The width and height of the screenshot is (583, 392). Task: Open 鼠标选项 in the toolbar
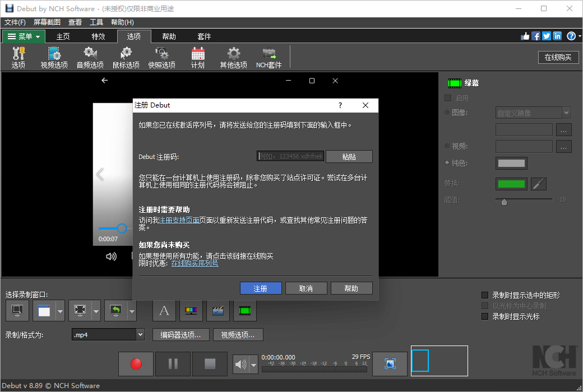click(x=126, y=58)
